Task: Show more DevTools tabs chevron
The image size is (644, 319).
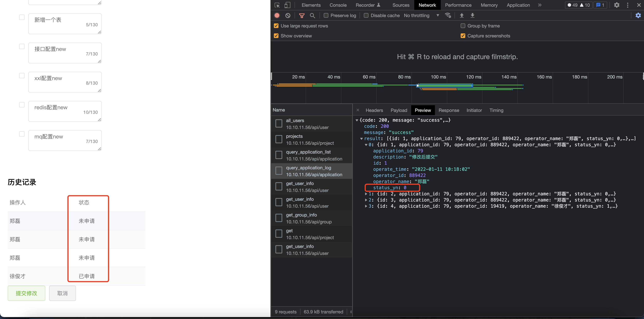Action: 540,5
